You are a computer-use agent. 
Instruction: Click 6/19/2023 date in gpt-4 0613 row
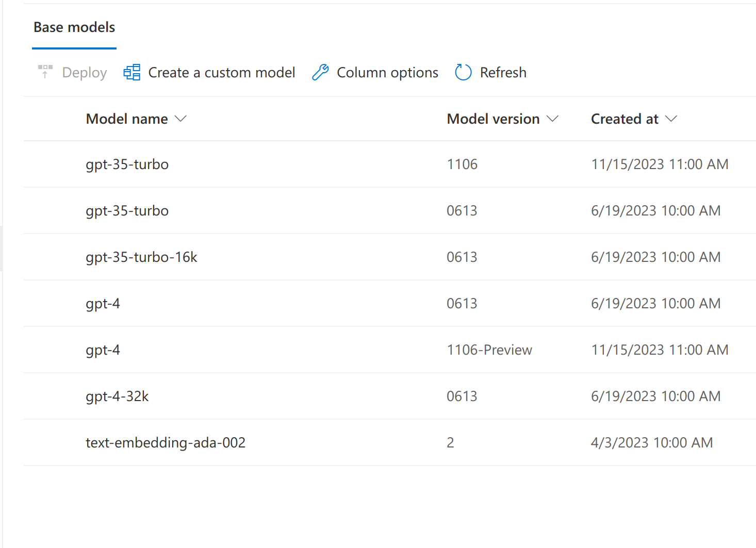point(655,304)
